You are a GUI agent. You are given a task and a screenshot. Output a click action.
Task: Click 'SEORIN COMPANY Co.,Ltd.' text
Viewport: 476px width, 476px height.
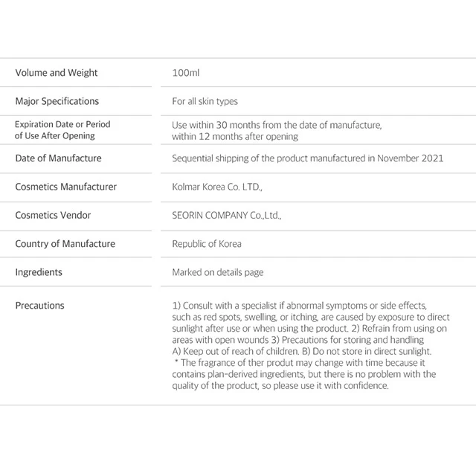pyautogui.click(x=227, y=216)
